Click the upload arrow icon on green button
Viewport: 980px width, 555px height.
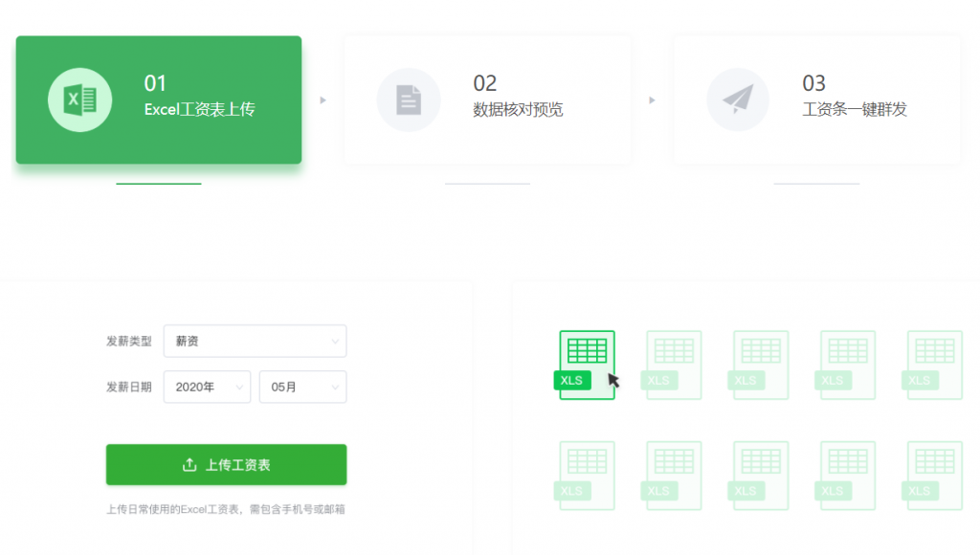pyautogui.click(x=189, y=465)
